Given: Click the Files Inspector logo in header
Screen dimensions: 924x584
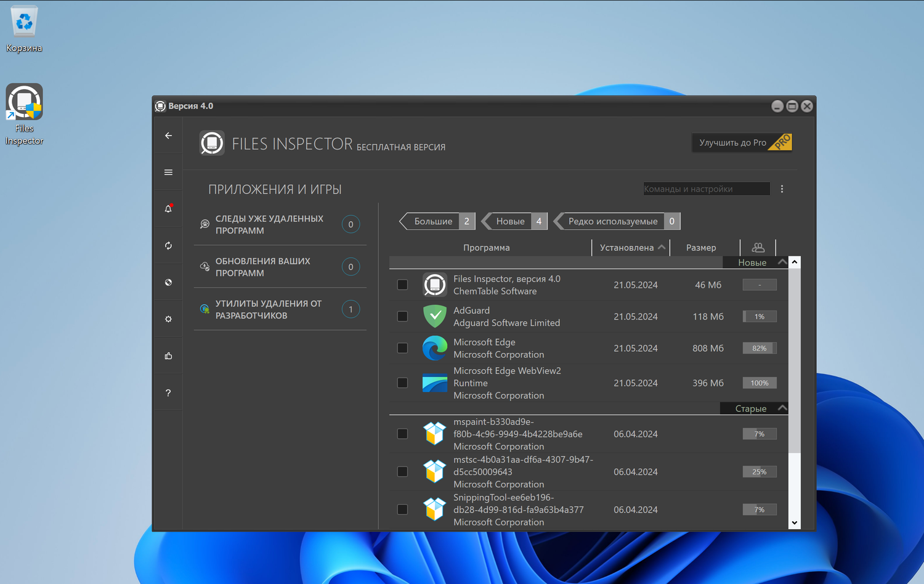Looking at the screenshot, I should 212,143.
